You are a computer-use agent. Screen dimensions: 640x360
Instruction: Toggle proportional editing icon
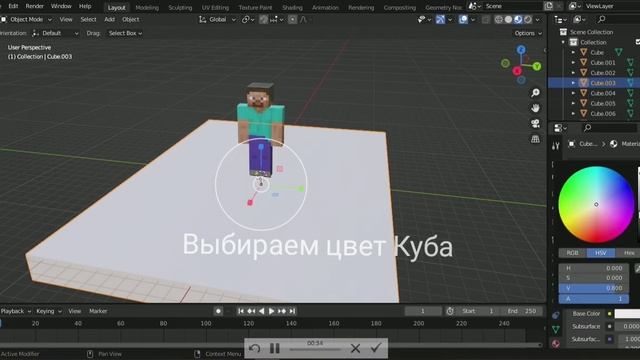click(x=292, y=19)
